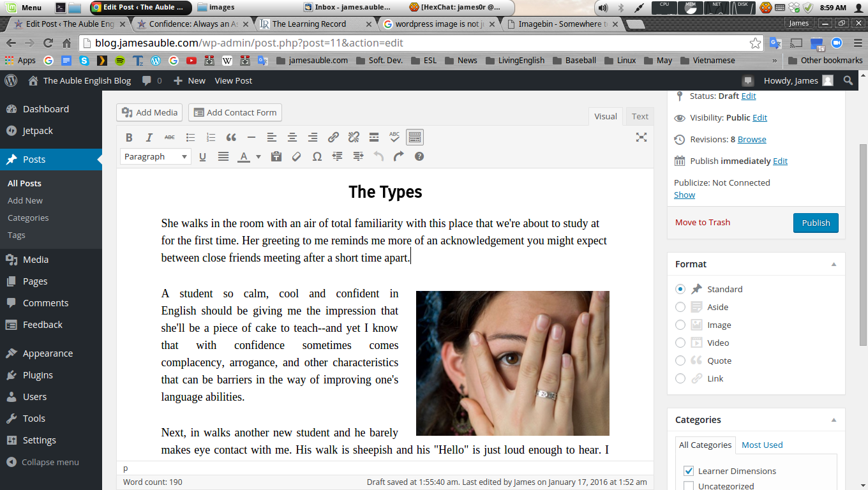Clear formatting with the eraser icon

pos(297,156)
